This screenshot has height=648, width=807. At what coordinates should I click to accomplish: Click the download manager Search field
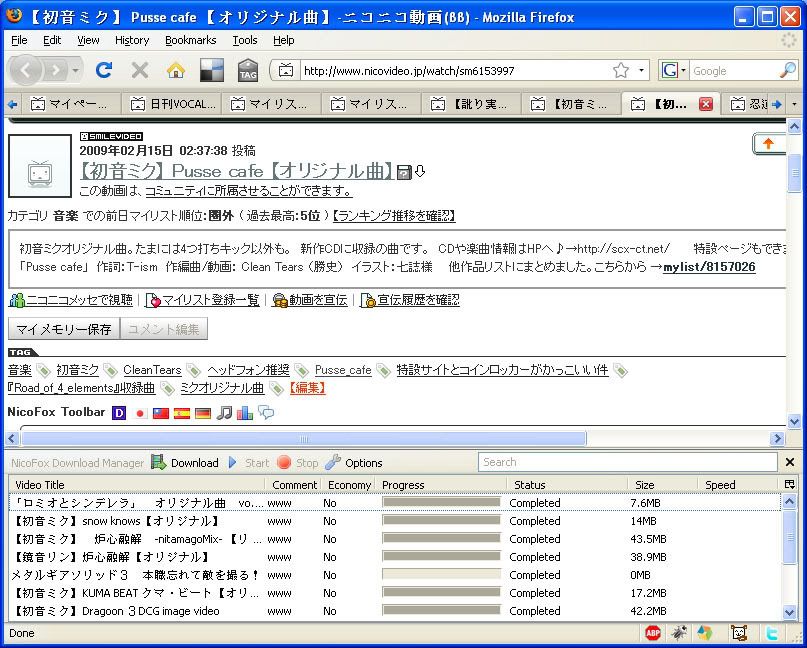pos(627,462)
